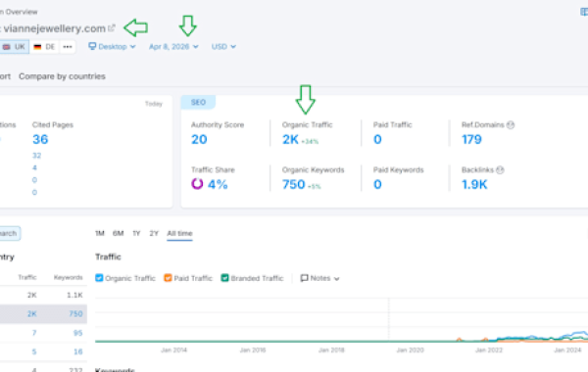Click cited pages sub-value 4
This screenshot has height=372, width=588.
tap(34, 167)
